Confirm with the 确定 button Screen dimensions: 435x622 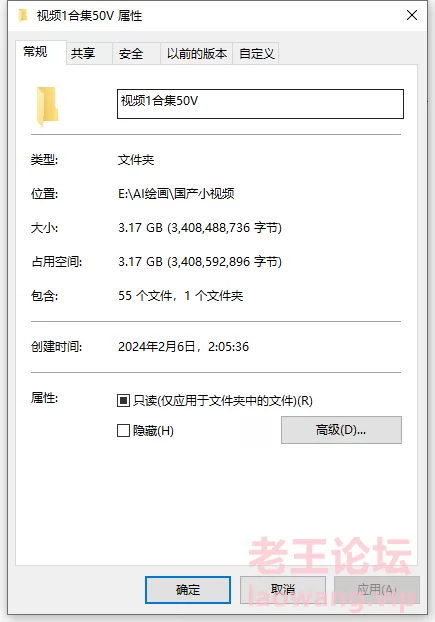(x=188, y=589)
